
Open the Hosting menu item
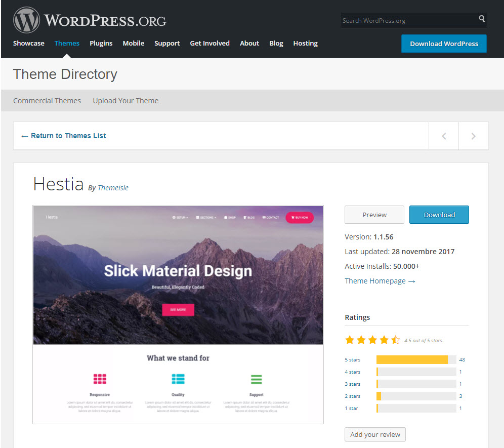coord(305,43)
